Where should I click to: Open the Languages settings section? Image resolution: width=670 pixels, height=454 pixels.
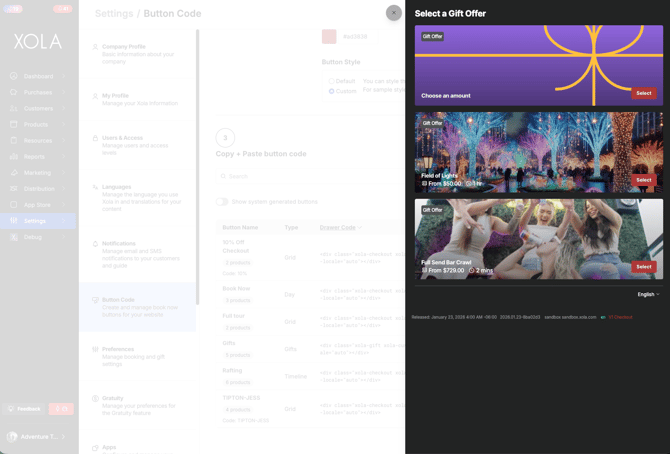(x=137, y=198)
